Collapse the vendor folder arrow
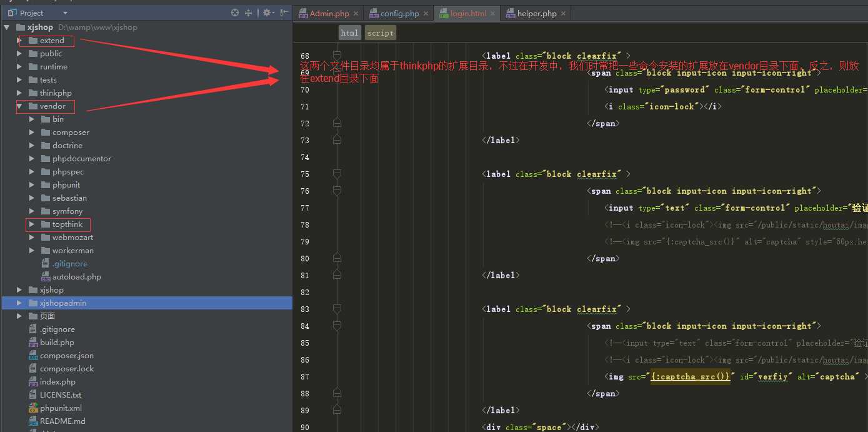Image resolution: width=868 pixels, height=432 pixels. [x=19, y=106]
